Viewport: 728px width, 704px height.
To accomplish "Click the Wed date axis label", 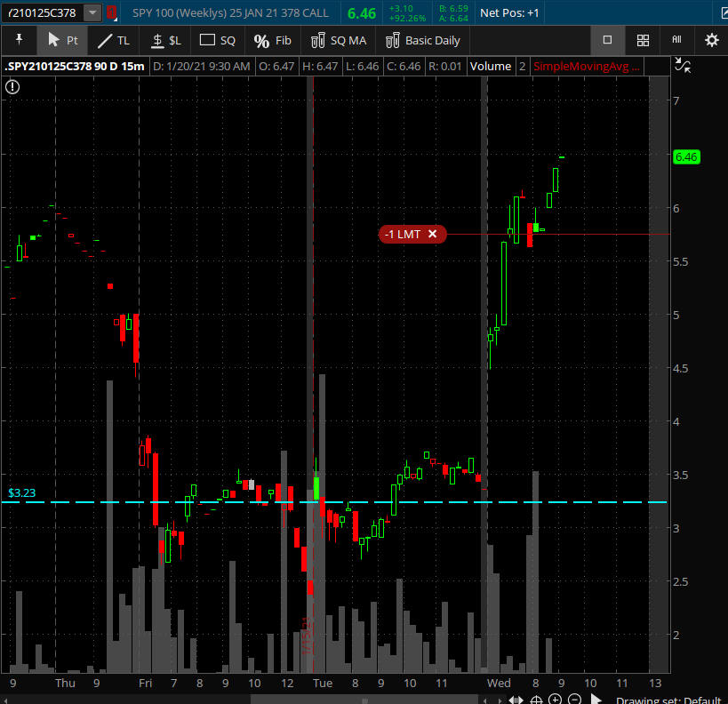I will (499, 683).
